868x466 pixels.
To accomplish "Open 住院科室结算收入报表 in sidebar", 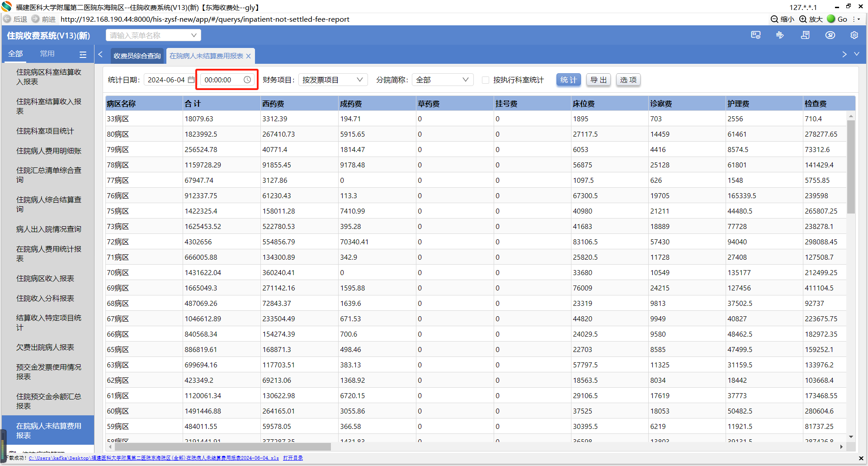I will coord(49,106).
